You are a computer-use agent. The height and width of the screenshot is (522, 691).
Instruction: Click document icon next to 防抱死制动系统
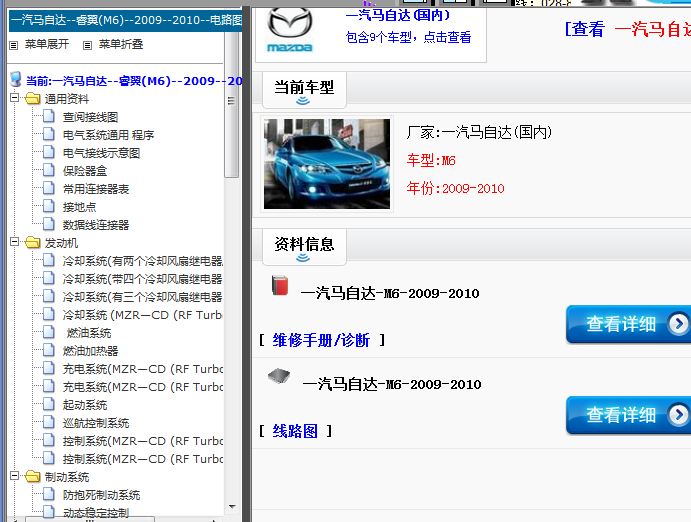click(x=49, y=494)
